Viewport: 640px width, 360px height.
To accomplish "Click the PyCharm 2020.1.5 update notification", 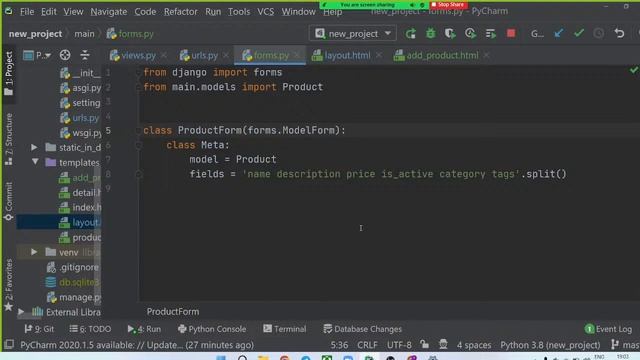I will pos(137,345).
